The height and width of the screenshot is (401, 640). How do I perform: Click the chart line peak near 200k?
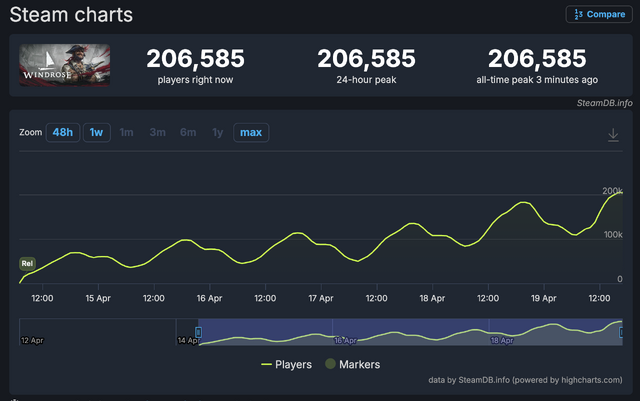click(x=619, y=192)
